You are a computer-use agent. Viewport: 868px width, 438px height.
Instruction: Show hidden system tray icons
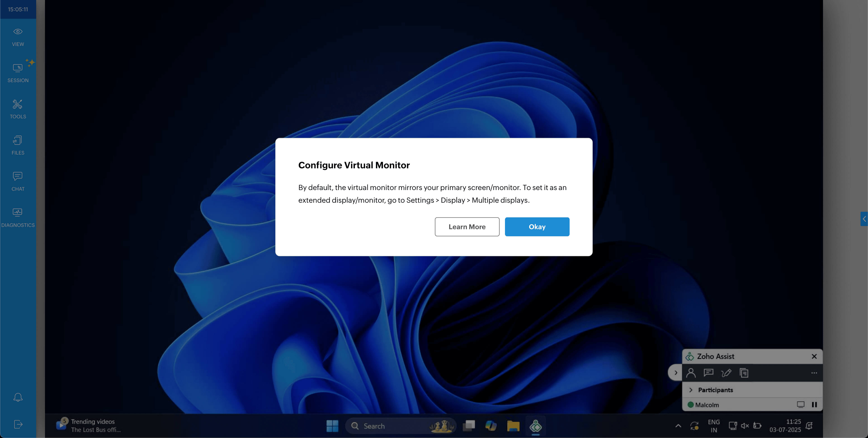pos(678,426)
